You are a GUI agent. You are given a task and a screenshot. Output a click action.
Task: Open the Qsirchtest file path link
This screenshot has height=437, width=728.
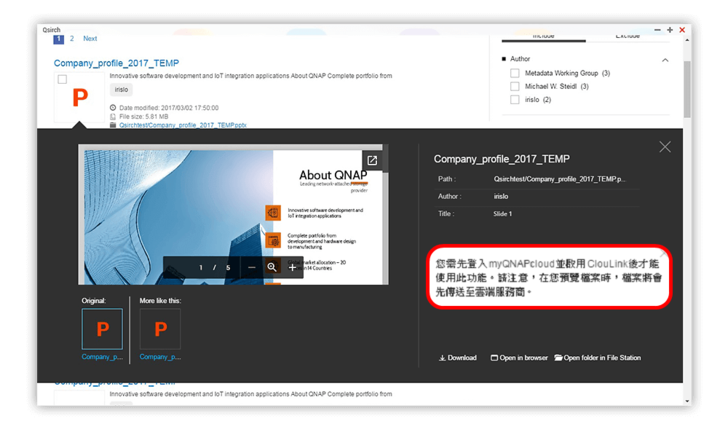point(183,125)
